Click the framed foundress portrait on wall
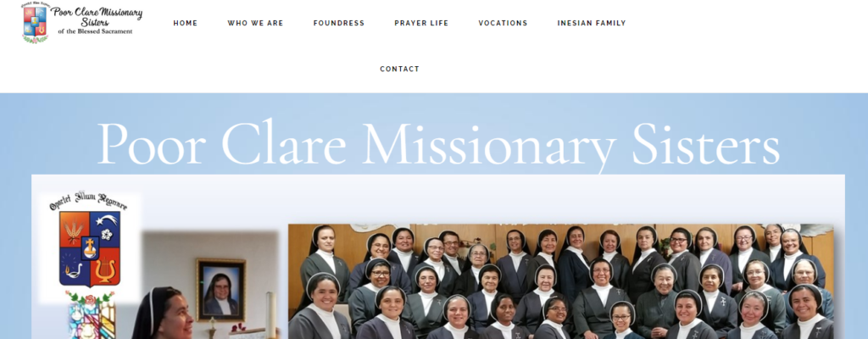The image size is (868, 339). click(221, 290)
